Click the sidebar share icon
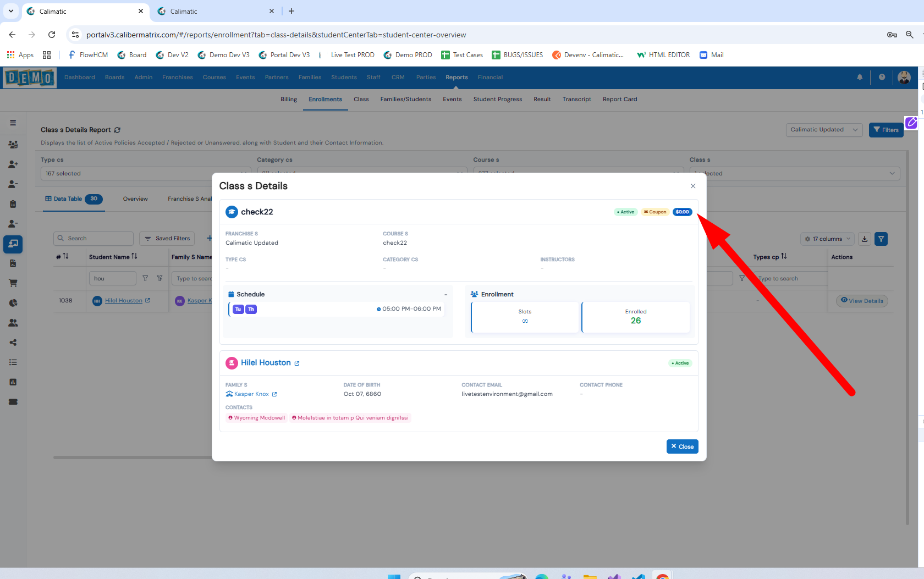924x579 pixels. [x=13, y=343]
